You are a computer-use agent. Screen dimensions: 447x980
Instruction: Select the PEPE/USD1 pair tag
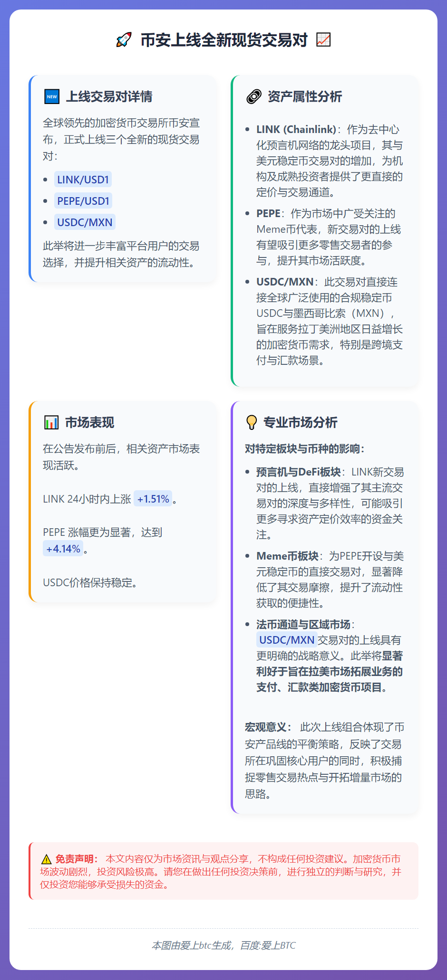pyautogui.click(x=83, y=201)
